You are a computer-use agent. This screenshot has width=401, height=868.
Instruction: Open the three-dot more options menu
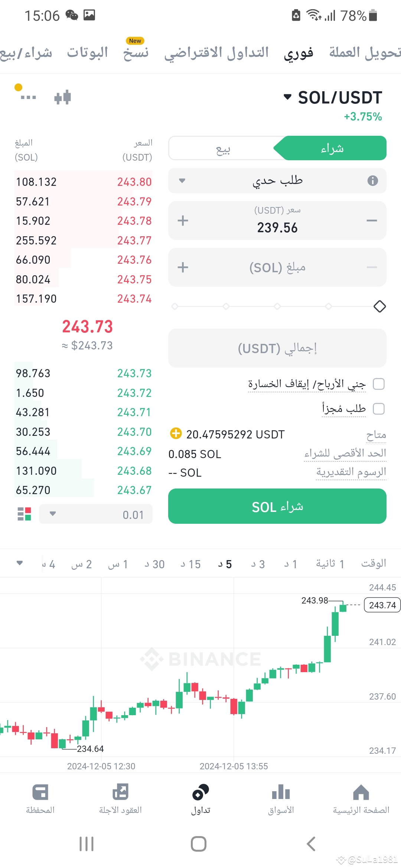[28, 97]
